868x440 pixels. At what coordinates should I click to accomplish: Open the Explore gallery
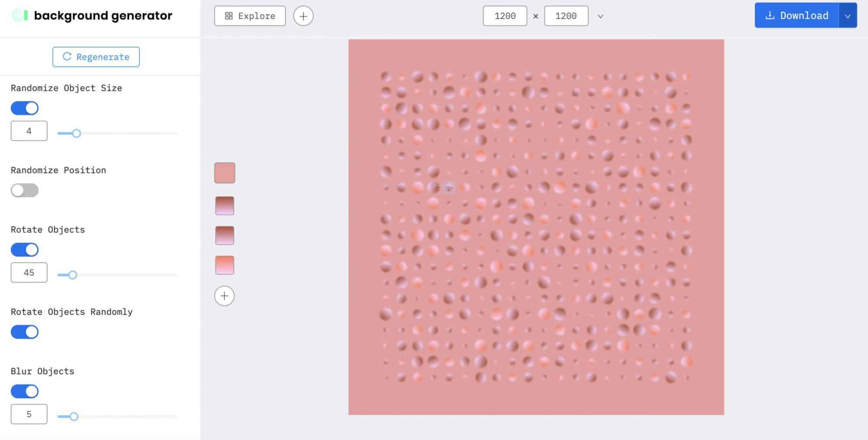coord(250,16)
